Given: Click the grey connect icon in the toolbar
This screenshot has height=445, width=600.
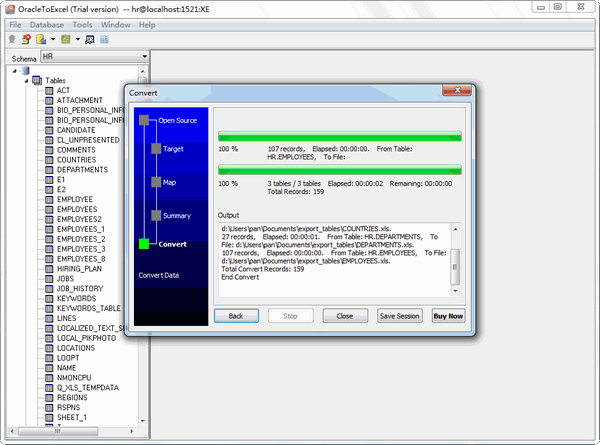Looking at the screenshot, I should click(12, 40).
